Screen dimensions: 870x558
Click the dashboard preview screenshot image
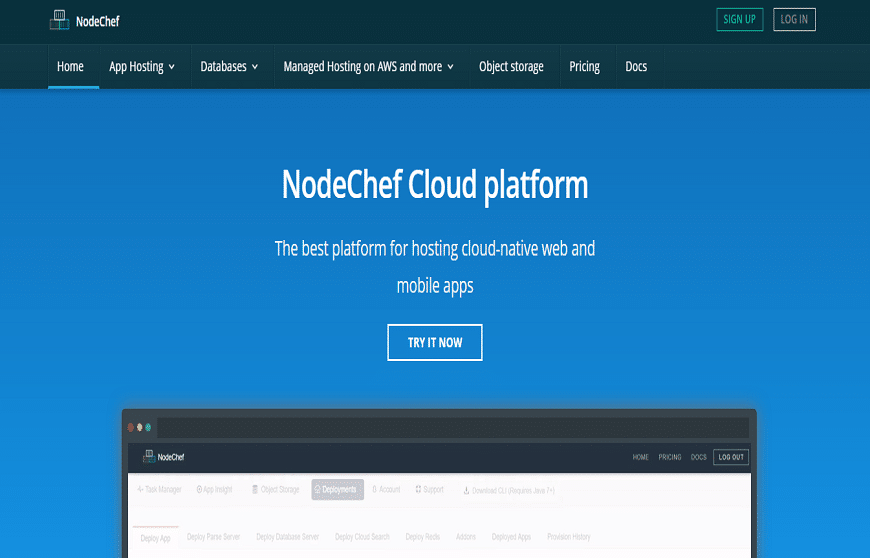click(439, 484)
